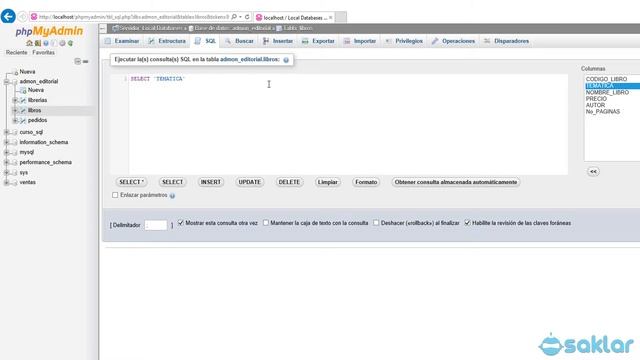Viewport: 640px width, 360px height.
Task: Click the DELETE query button
Action: point(289,182)
